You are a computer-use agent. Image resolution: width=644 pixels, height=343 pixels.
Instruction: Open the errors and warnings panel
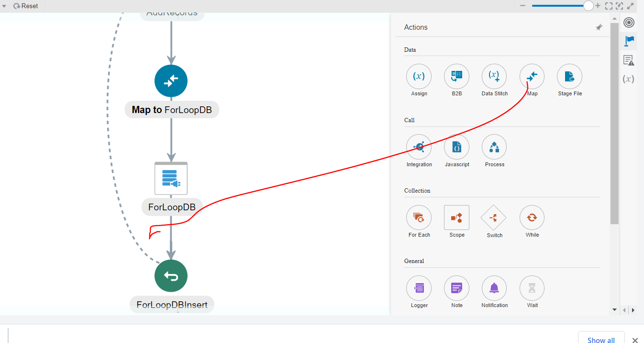pos(628,60)
